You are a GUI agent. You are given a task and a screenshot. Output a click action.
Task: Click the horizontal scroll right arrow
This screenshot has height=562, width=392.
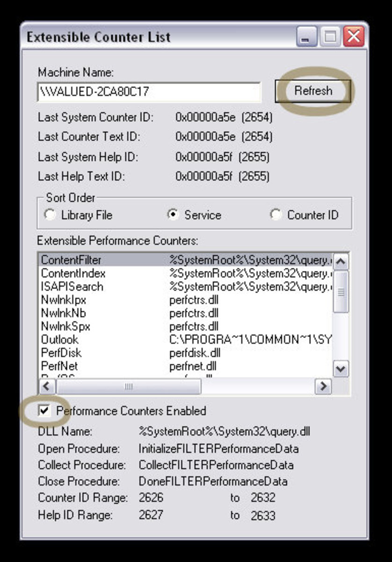[323, 386]
